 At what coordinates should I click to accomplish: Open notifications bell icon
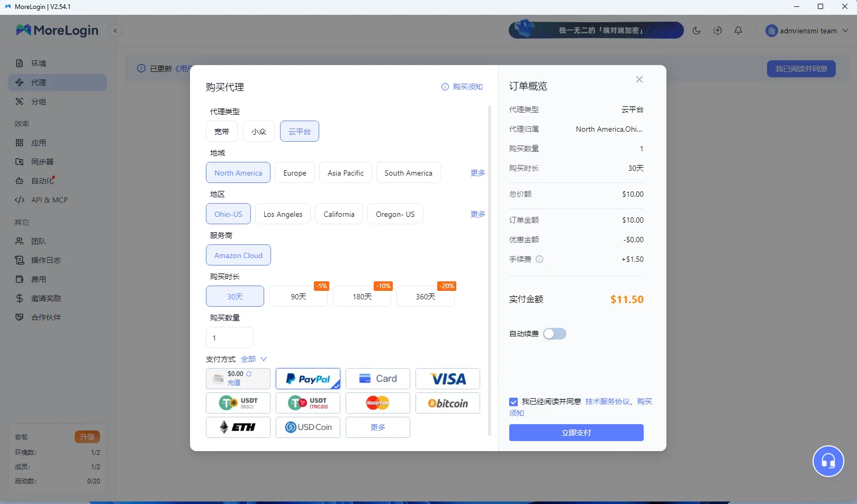click(x=738, y=31)
